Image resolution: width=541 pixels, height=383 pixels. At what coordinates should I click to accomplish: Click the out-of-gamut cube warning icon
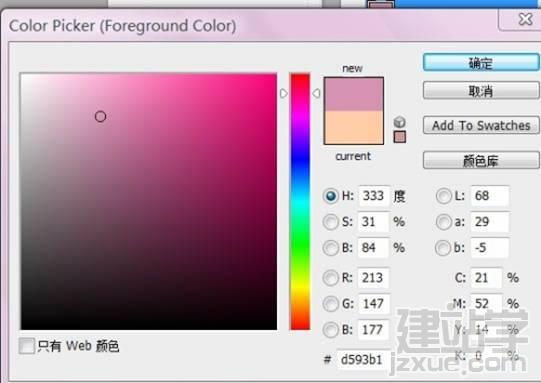point(400,122)
